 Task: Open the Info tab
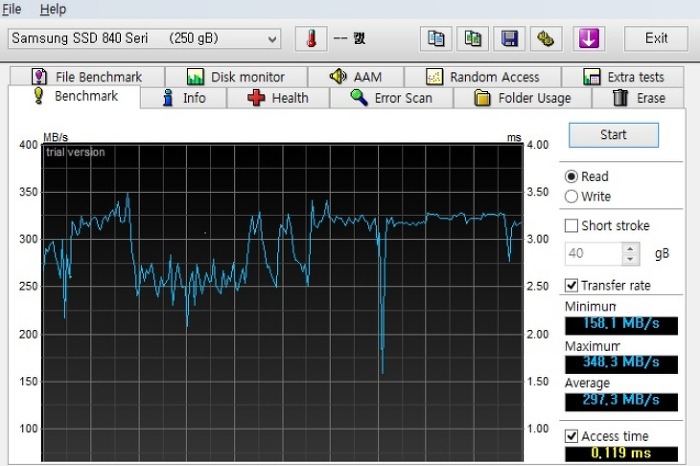[183, 98]
